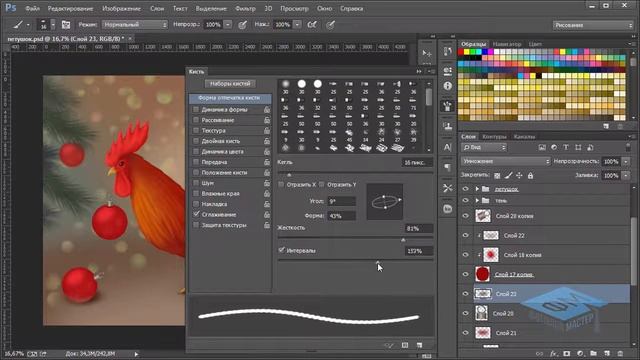Open the Paragraph panel icon
The height and width of the screenshot is (360, 640).
tap(448, 167)
